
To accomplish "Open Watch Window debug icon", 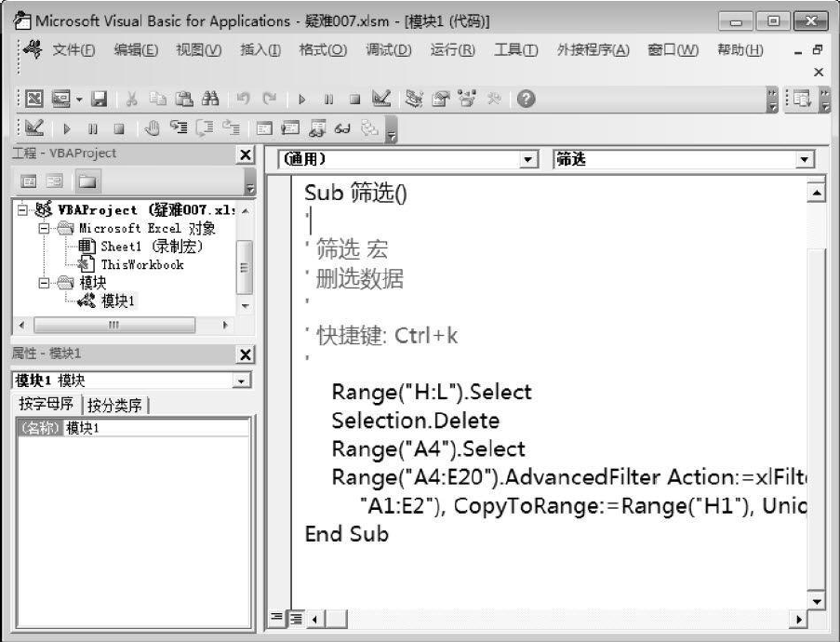I will pyautogui.click(x=316, y=128).
